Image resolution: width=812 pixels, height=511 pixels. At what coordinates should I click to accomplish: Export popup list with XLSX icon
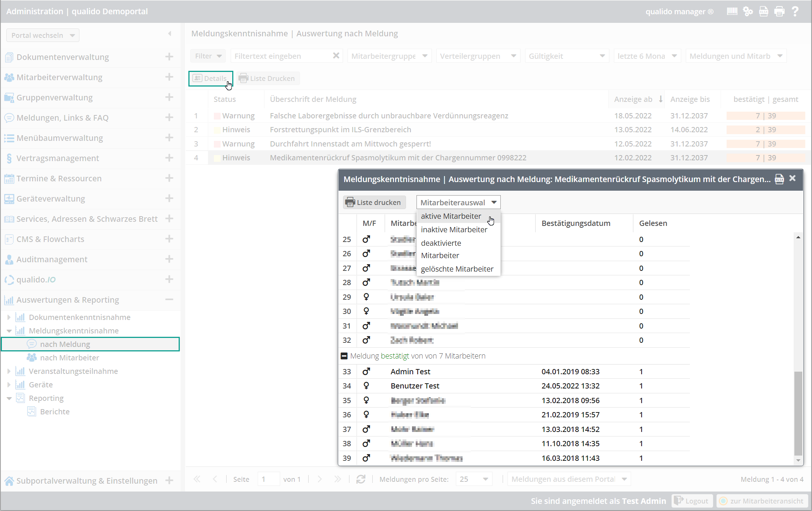coord(779,179)
